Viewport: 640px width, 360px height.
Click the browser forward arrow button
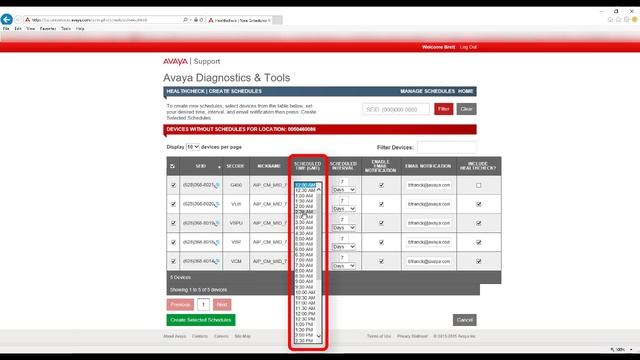click(18, 20)
